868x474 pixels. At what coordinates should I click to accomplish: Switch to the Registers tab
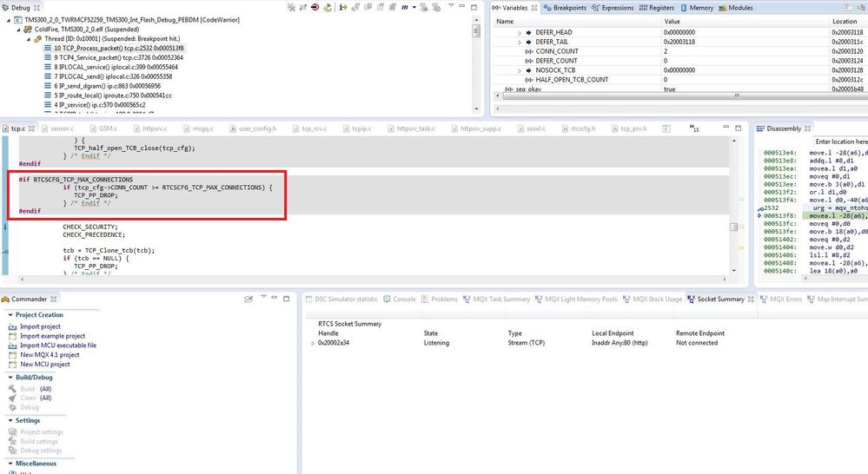[x=657, y=8]
